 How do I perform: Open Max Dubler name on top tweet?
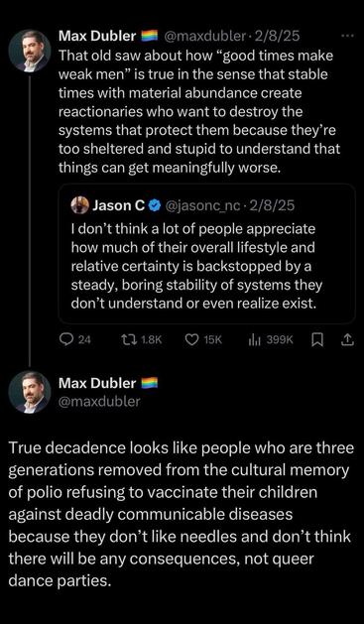(x=97, y=37)
